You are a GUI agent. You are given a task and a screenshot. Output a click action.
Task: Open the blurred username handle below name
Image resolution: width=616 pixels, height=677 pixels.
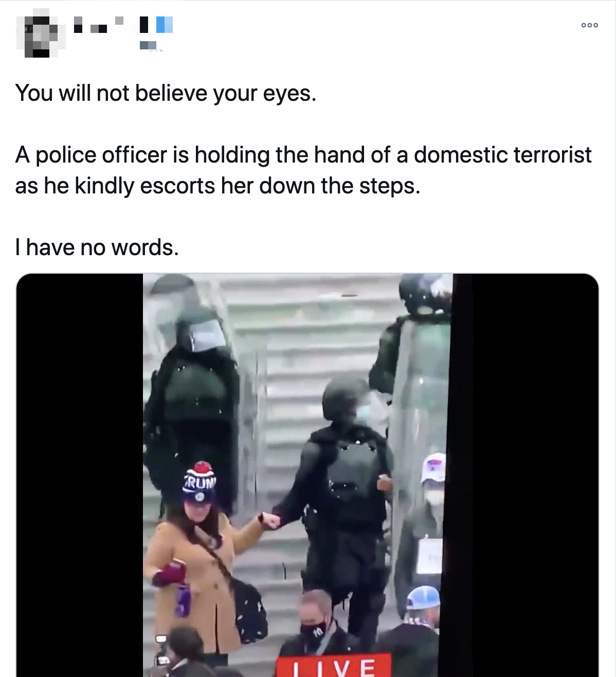pos(151,46)
